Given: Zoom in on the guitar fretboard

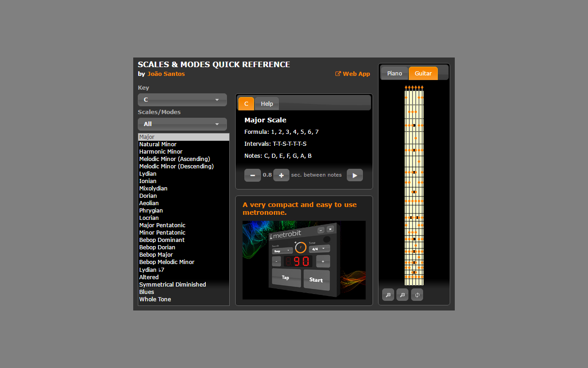Looking at the screenshot, I should [388, 294].
